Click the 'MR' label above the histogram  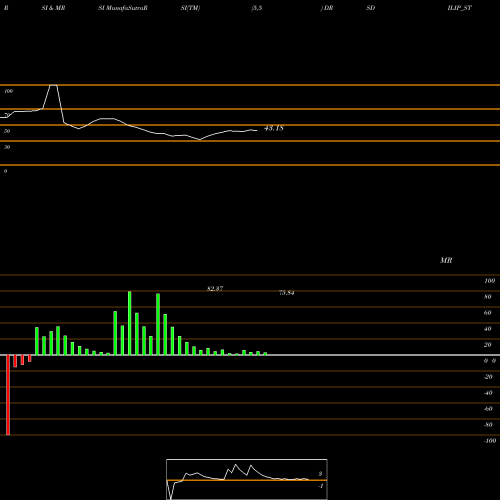click(x=446, y=260)
